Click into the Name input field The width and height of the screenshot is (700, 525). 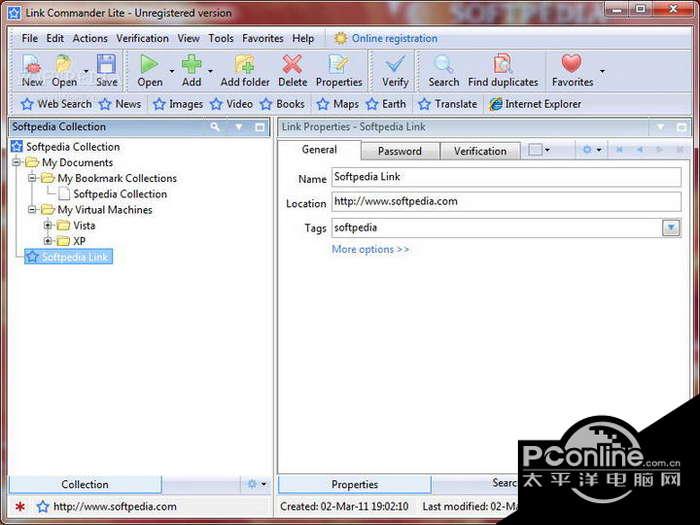click(506, 177)
